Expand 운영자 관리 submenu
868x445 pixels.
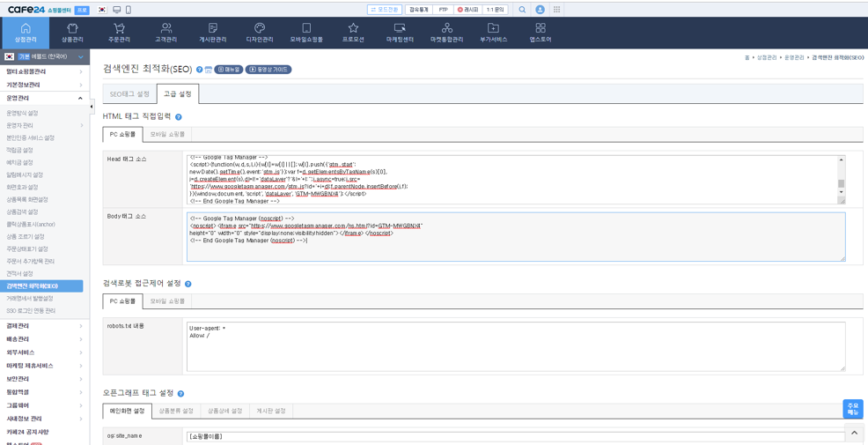[43, 125]
